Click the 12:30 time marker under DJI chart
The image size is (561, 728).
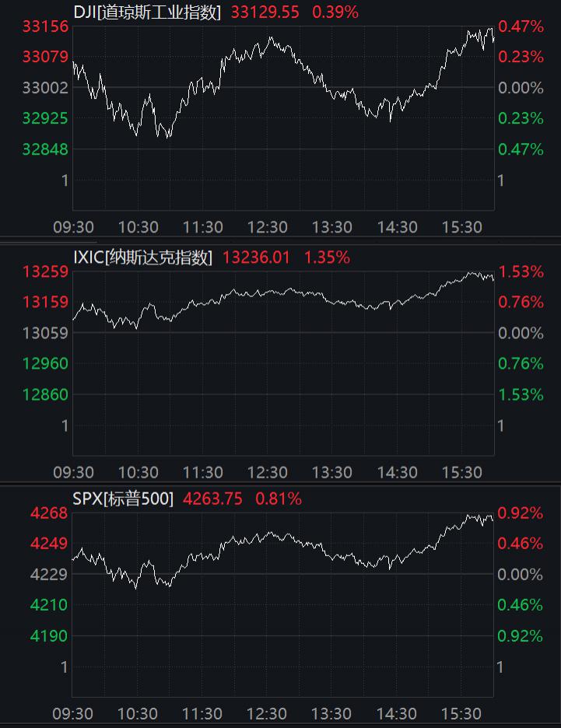268,227
